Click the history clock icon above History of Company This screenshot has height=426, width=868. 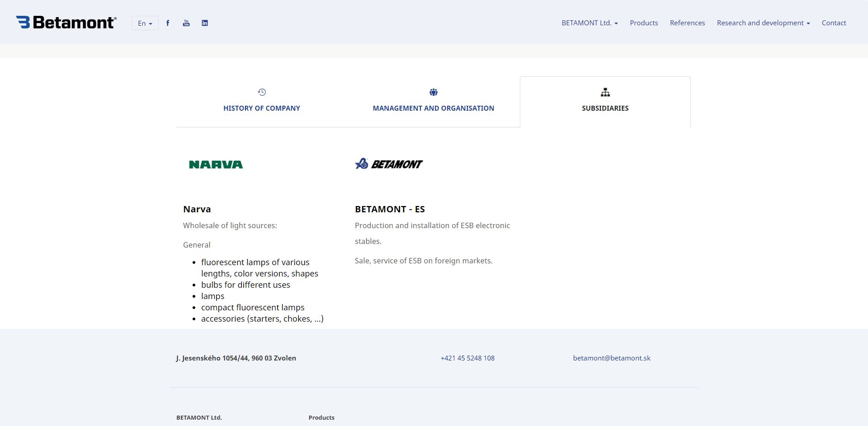click(x=262, y=92)
